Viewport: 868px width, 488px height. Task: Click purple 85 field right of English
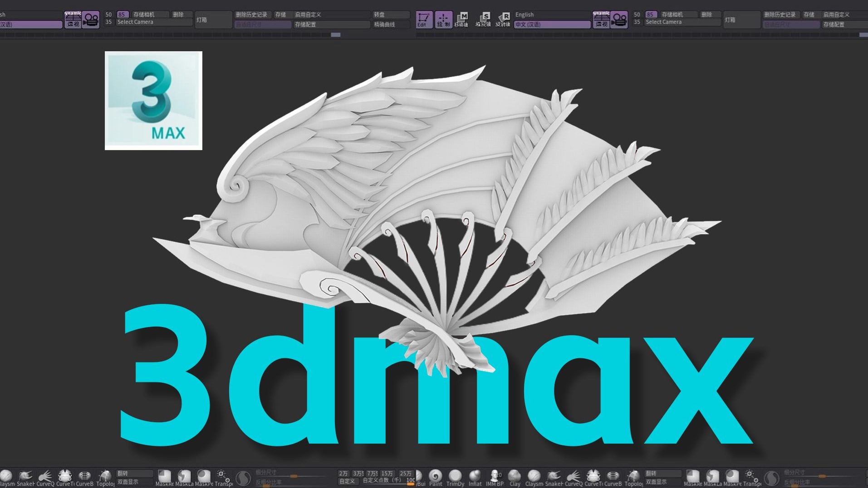coord(651,15)
